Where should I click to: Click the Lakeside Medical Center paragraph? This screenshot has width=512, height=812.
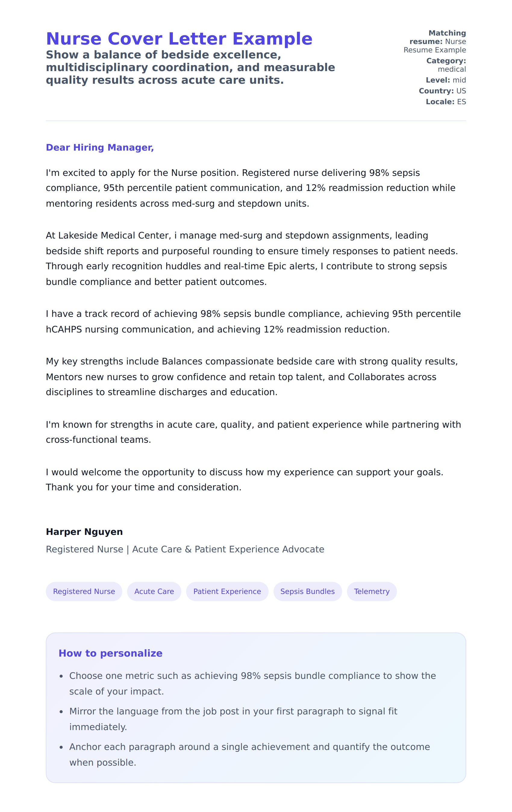tap(251, 258)
